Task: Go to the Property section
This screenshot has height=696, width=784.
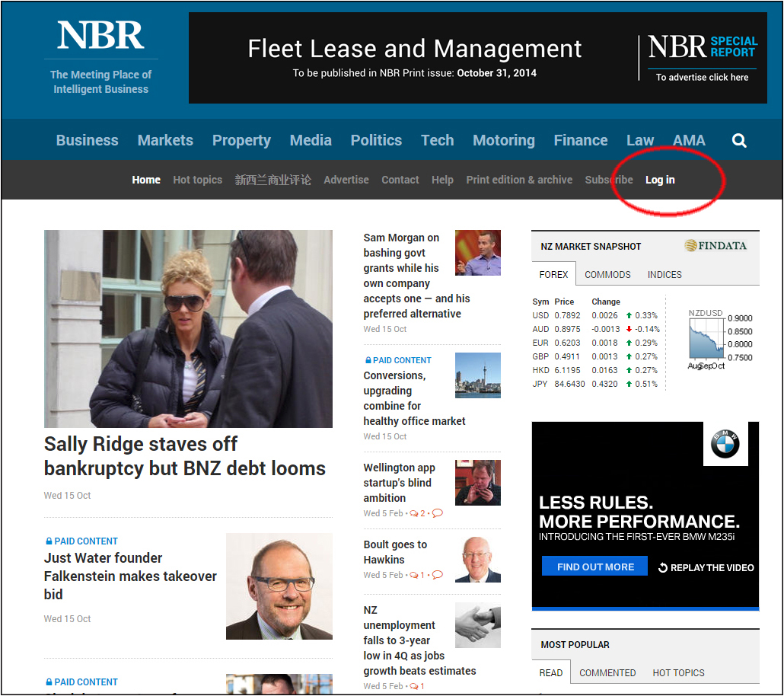Action: (x=241, y=141)
